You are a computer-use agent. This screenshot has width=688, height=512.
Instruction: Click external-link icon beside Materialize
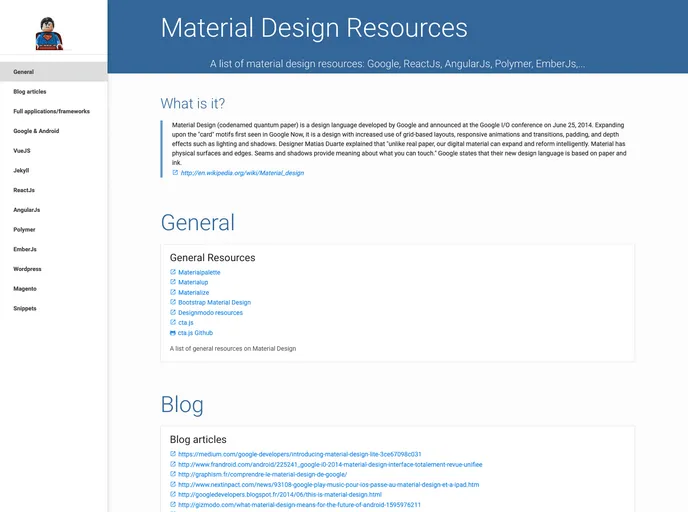coord(173,292)
